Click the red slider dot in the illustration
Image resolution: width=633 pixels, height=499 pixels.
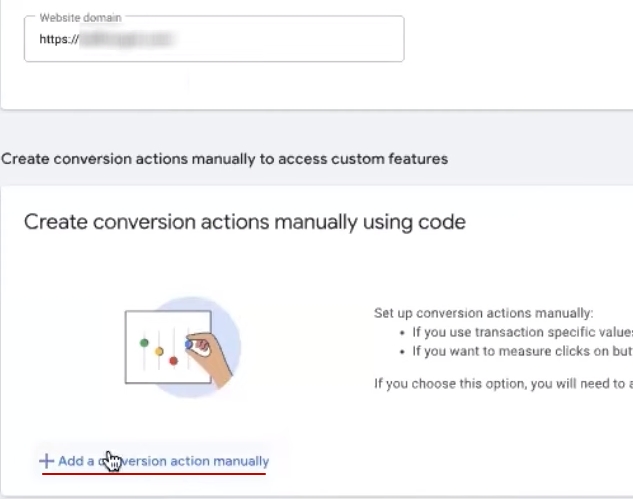pos(173,360)
